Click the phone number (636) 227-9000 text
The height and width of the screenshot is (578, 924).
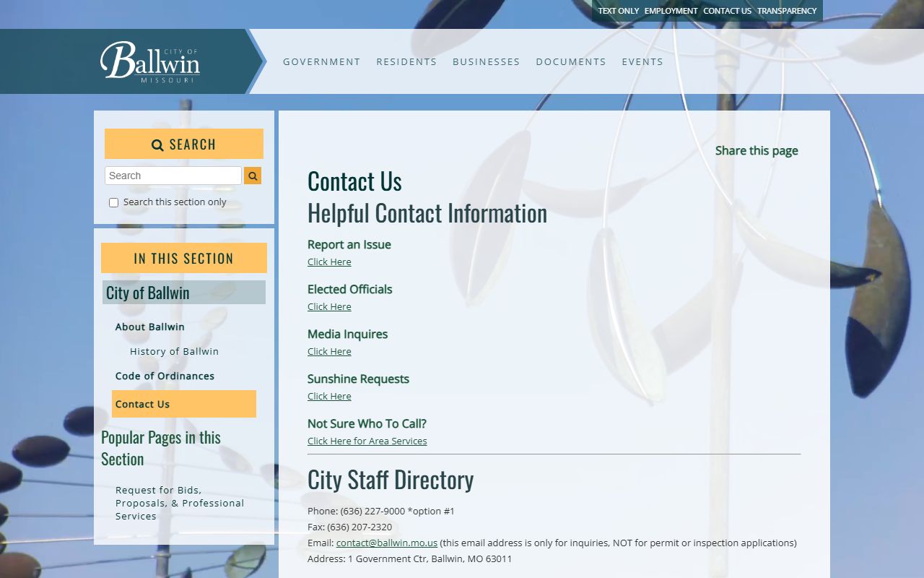pos(372,511)
